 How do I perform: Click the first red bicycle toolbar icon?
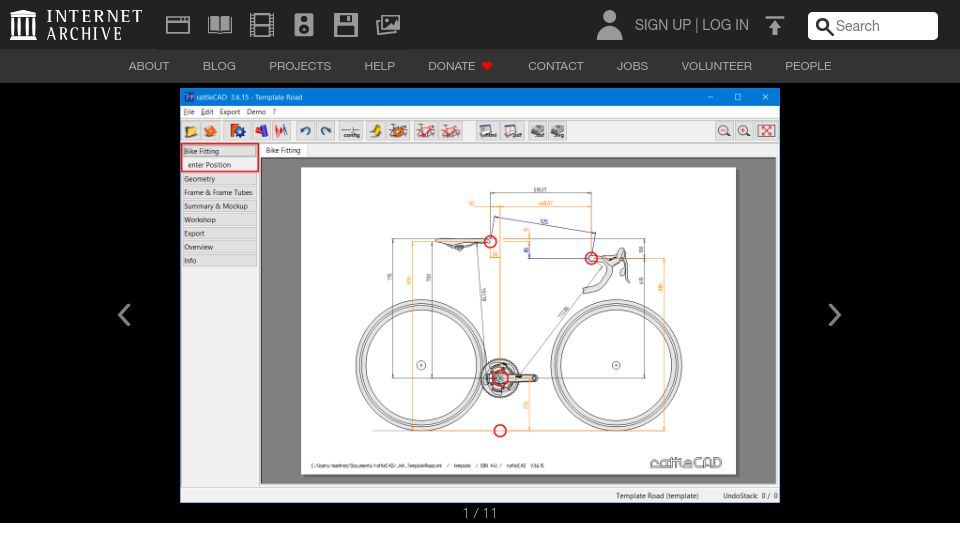tap(426, 131)
